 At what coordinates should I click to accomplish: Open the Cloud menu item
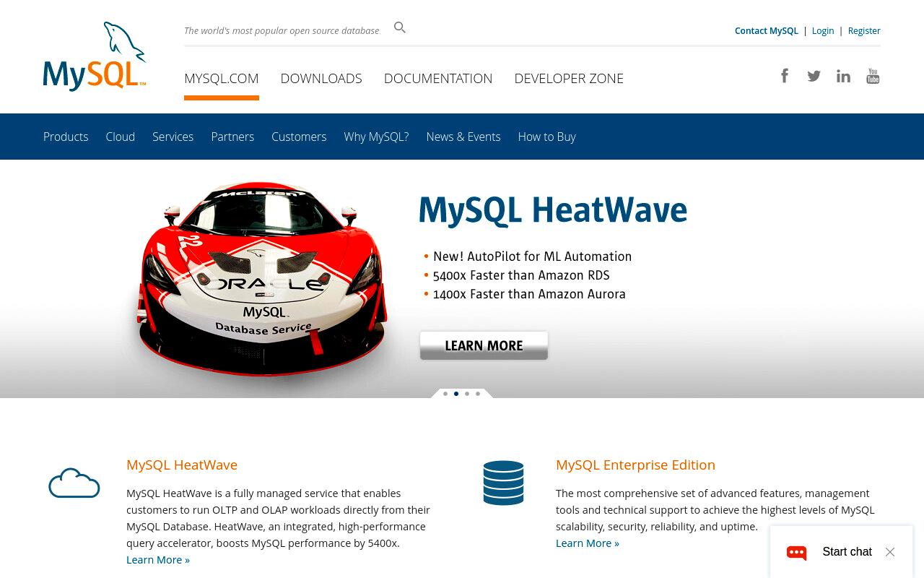pyautogui.click(x=121, y=137)
